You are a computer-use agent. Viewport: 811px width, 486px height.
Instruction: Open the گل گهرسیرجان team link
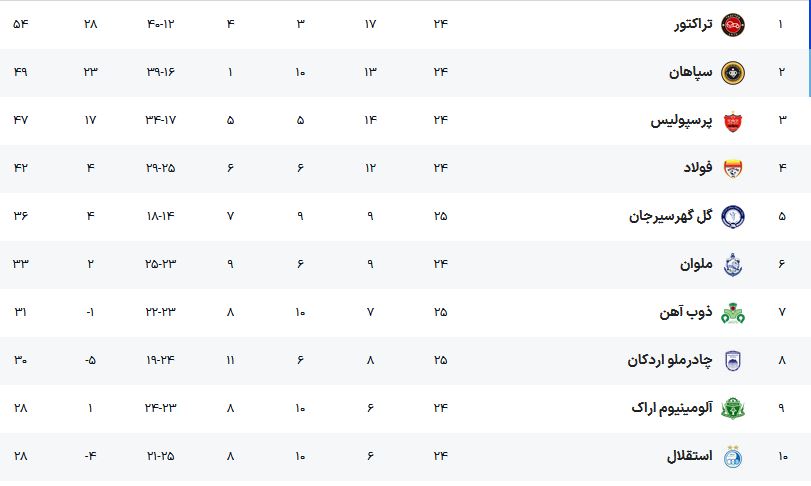(x=671, y=216)
